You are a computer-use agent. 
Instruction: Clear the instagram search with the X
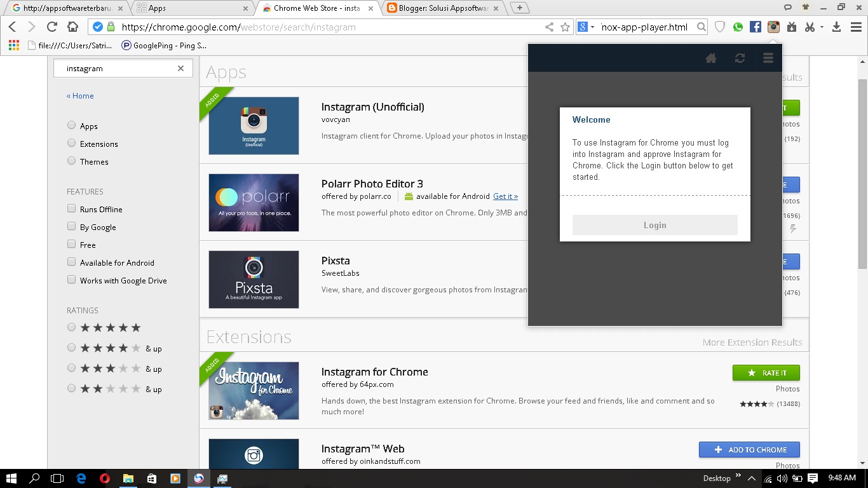pos(180,68)
